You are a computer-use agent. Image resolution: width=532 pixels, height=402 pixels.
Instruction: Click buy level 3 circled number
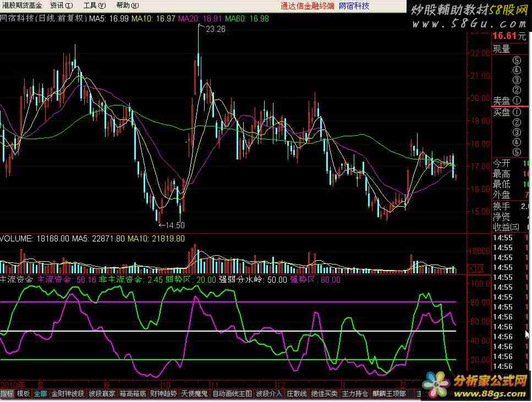click(517, 132)
